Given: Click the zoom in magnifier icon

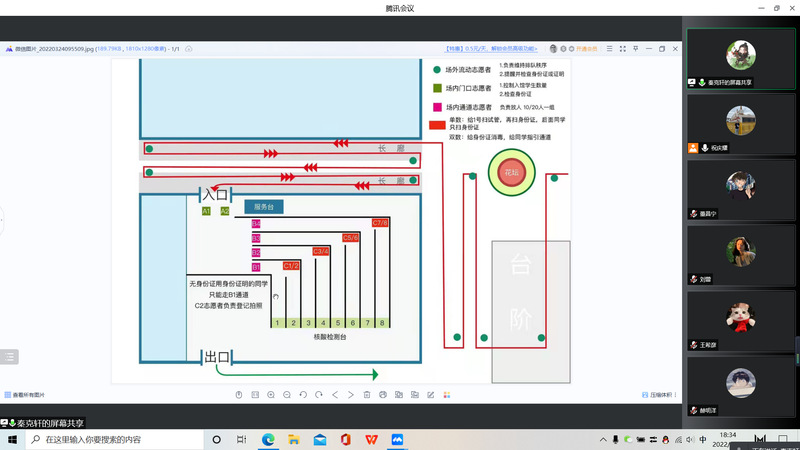Looking at the screenshot, I should pos(271,395).
